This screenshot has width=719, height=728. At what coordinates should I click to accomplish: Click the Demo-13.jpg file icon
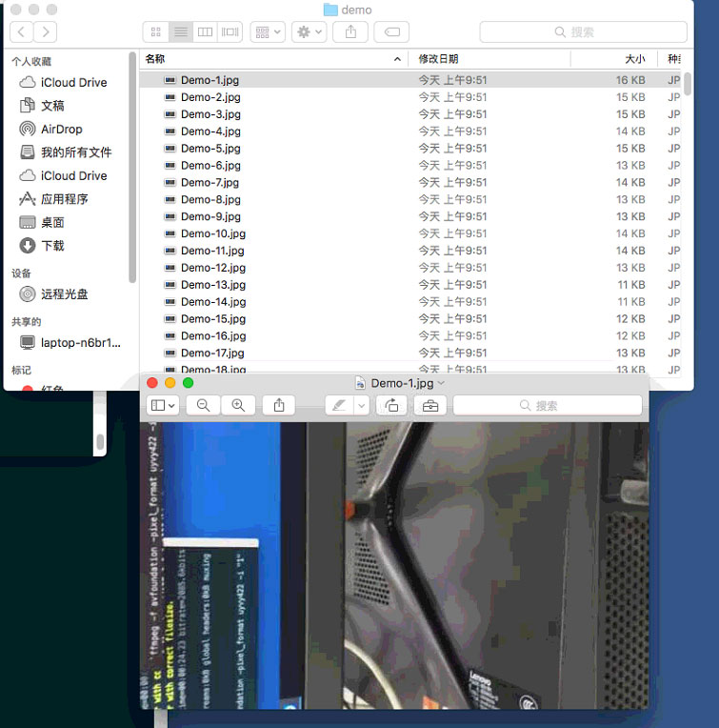tap(170, 285)
